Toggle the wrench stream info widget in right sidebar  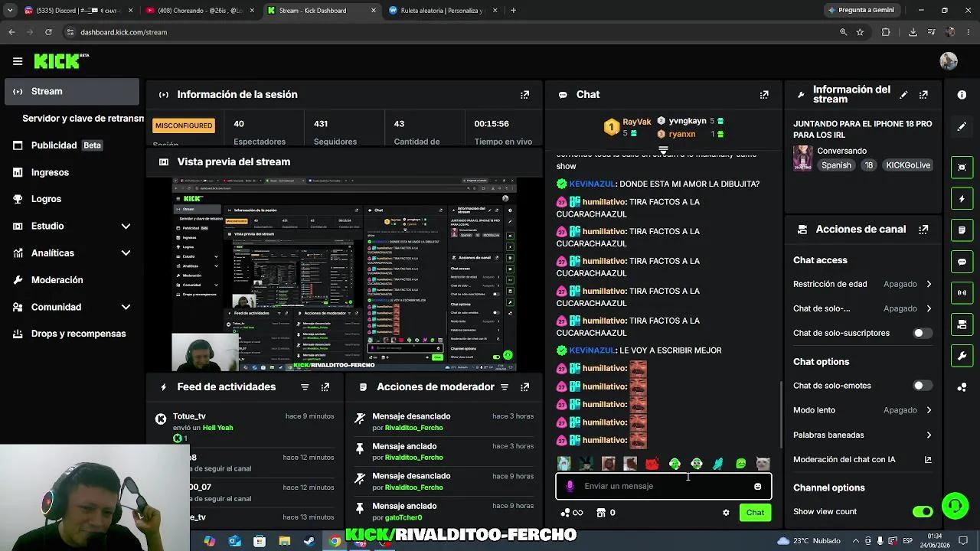tap(962, 356)
